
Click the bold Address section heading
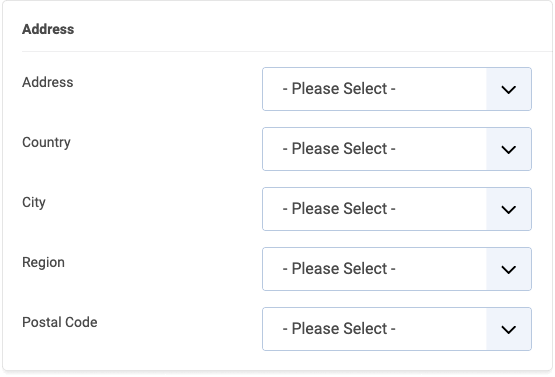pyautogui.click(x=48, y=29)
